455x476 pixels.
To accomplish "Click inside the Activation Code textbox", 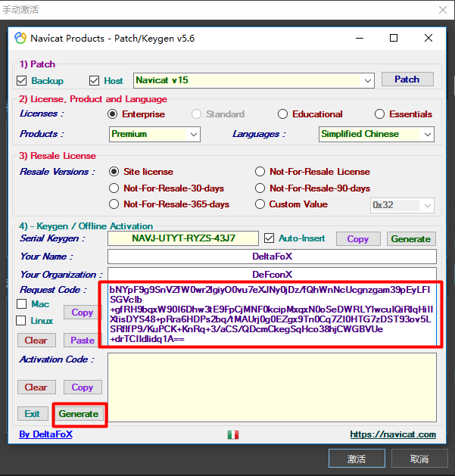I will [x=272, y=387].
